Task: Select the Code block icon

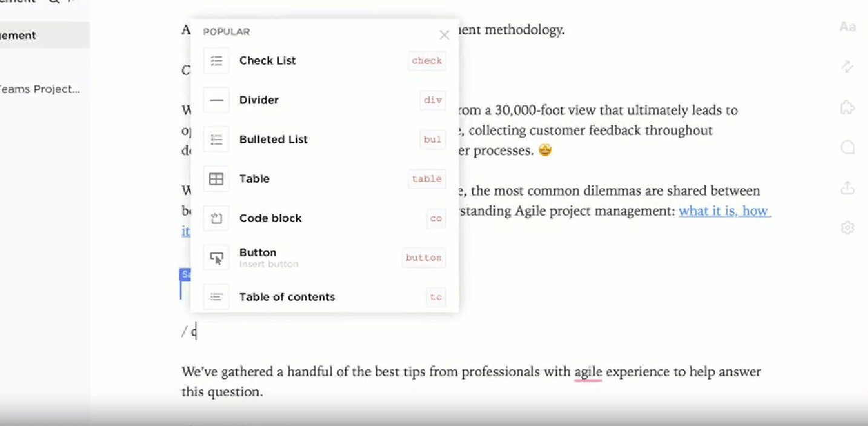Action: click(216, 218)
